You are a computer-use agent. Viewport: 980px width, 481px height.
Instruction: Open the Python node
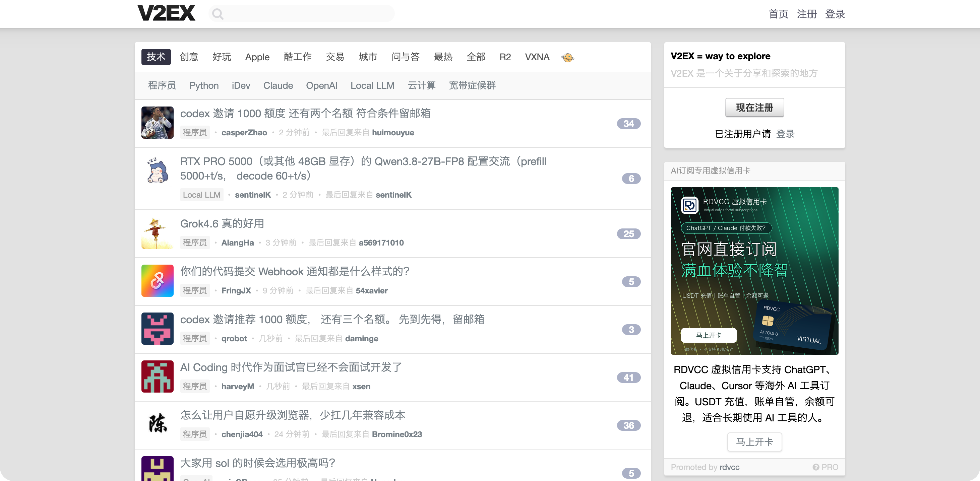pos(204,85)
